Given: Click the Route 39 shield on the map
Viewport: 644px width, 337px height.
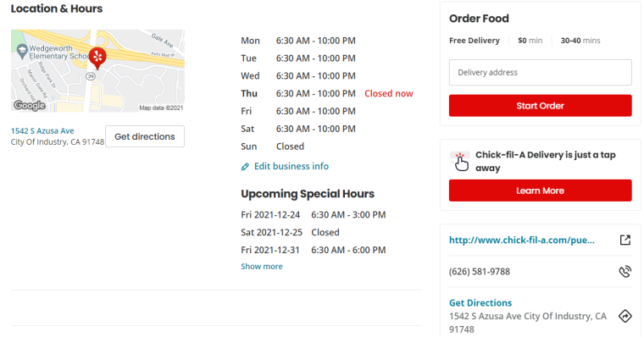Looking at the screenshot, I should coord(91,76).
